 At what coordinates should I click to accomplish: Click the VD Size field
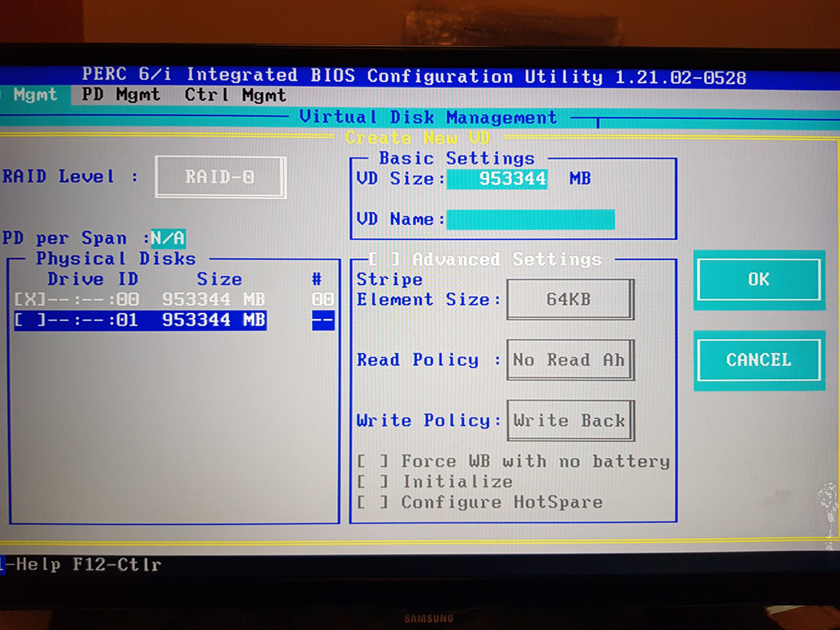coord(497,179)
